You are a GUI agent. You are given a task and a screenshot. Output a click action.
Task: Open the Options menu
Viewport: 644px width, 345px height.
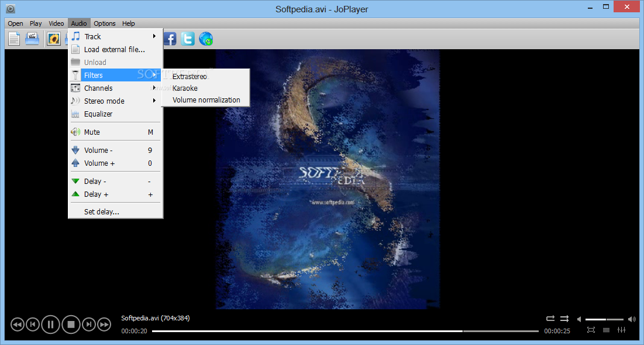pos(104,23)
